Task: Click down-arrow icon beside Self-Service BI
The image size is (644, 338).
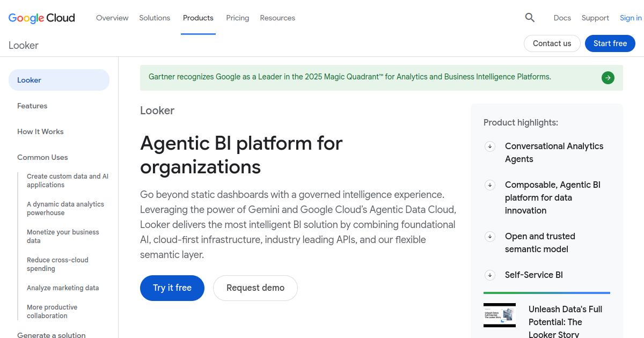Action: (490, 275)
